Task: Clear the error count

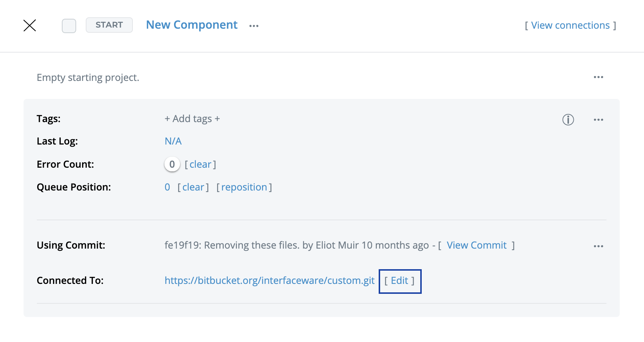Action: pos(201,164)
